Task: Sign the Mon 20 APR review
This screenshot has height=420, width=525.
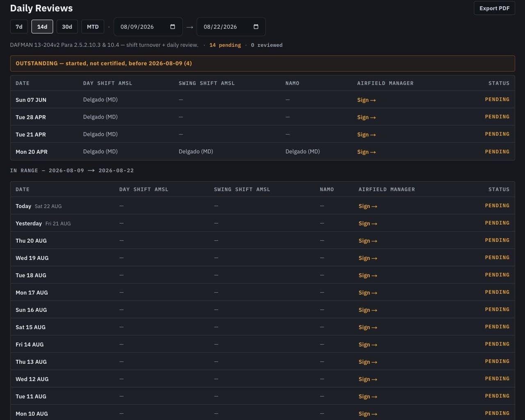Action: pos(366,151)
